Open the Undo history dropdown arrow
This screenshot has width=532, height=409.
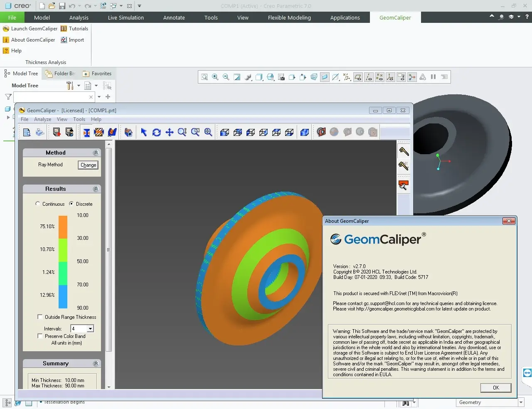(79, 6)
